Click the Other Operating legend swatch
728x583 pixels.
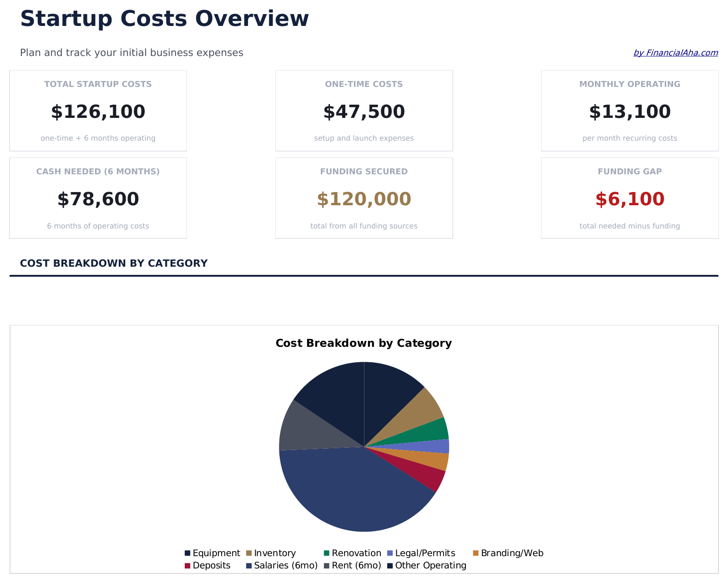click(390, 566)
